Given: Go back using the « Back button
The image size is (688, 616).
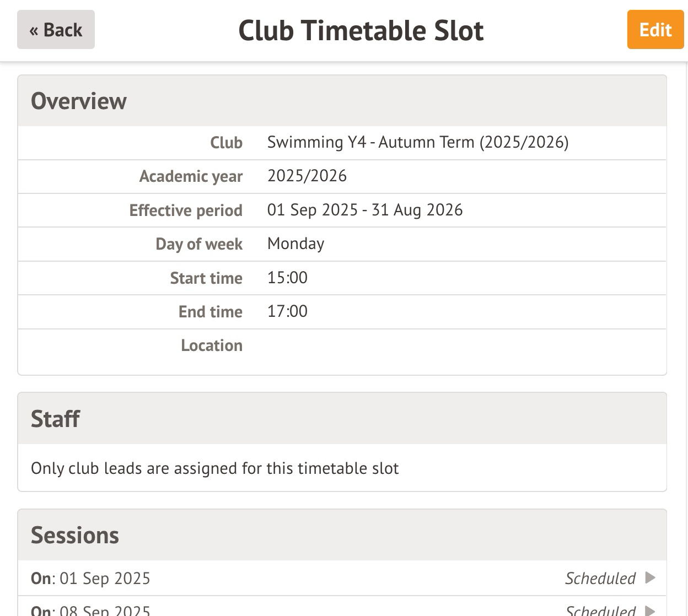Looking at the screenshot, I should click(56, 30).
